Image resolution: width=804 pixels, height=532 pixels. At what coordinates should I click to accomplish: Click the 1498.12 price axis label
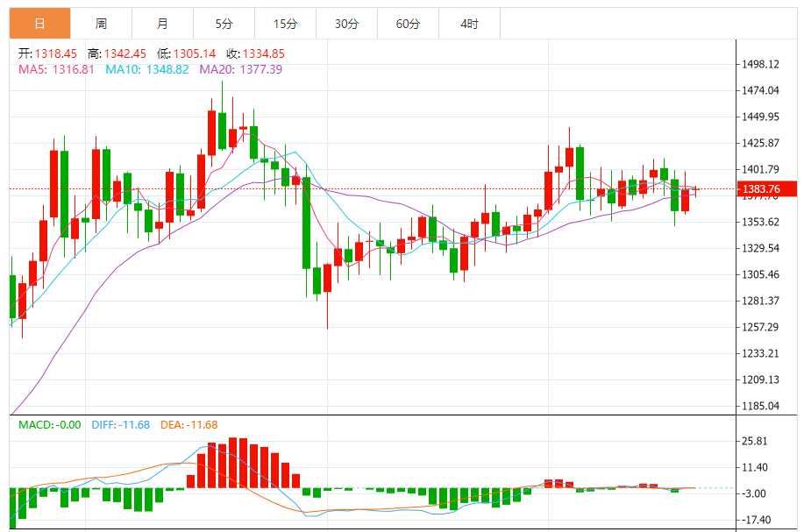pyautogui.click(x=760, y=64)
